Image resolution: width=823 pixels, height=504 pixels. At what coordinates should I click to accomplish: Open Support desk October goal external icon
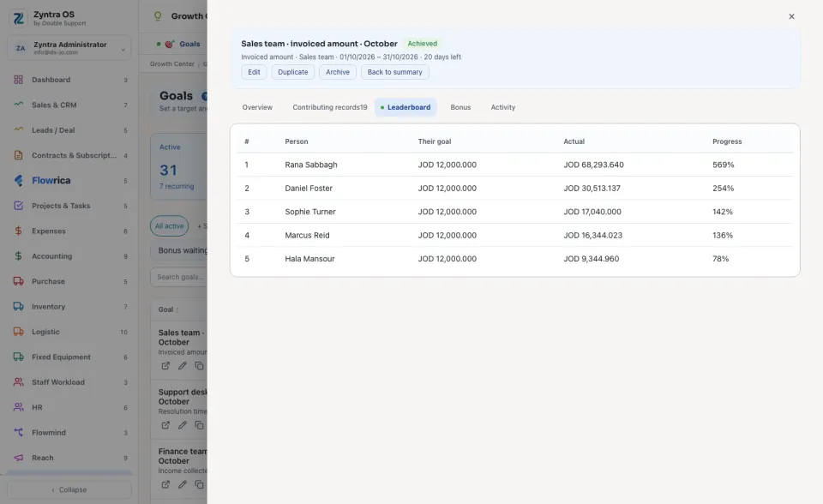click(165, 425)
